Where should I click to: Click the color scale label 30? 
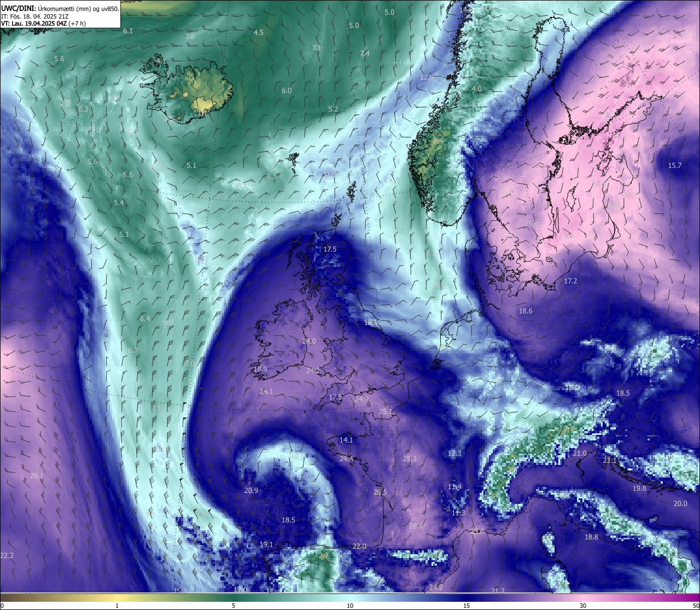click(x=583, y=606)
